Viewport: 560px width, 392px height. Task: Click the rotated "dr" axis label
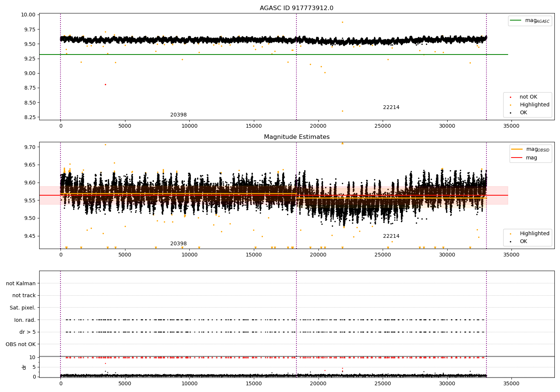[x=24, y=367]
